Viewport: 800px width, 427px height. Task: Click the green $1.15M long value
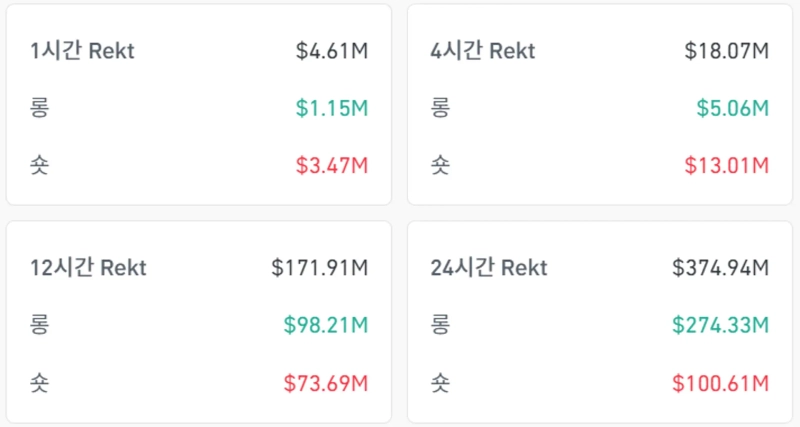pos(332,108)
